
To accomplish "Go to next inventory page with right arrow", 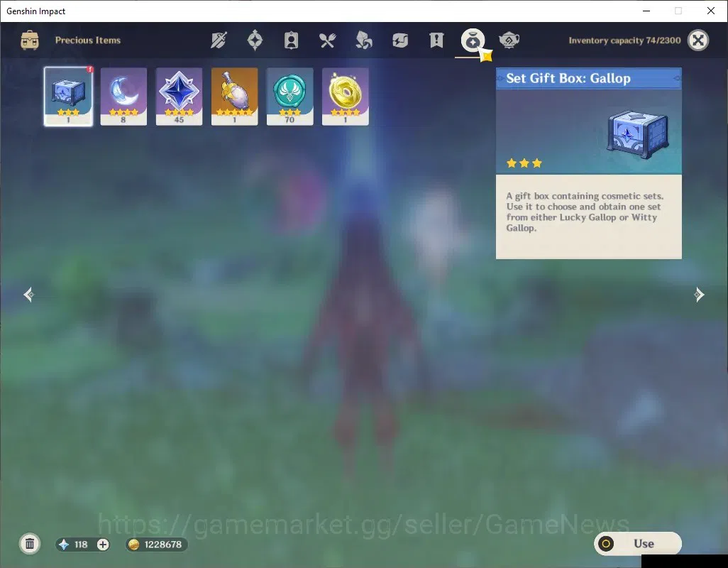I will pyautogui.click(x=699, y=295).
